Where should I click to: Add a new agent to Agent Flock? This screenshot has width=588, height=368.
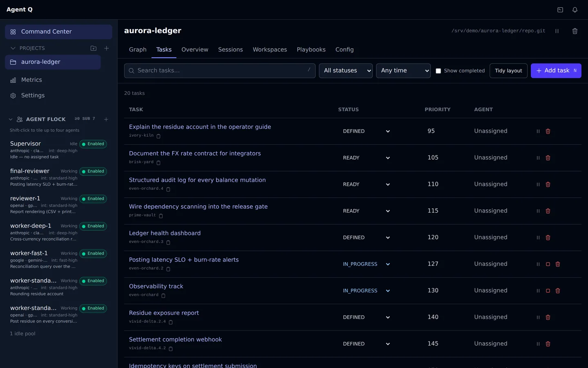pyautogui.click(x=106, y=119)
